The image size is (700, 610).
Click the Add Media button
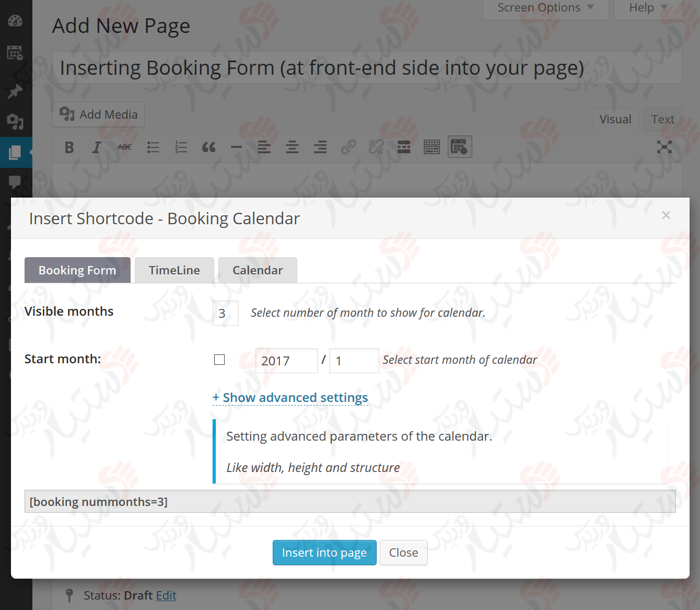98,114
